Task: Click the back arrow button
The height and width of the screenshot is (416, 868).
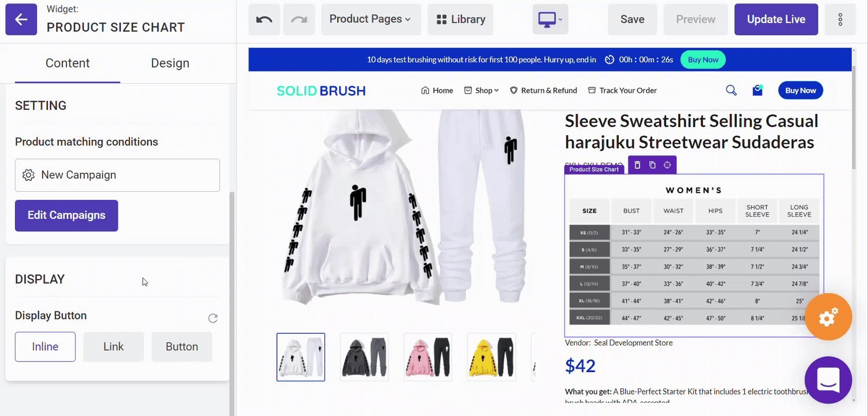Action: pyautogui.click(x=21, y=19)
